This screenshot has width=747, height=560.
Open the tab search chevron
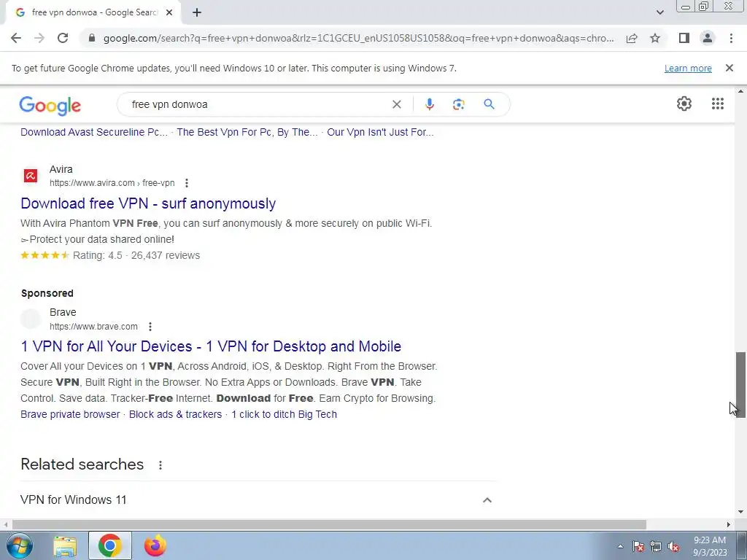click(x=659, y=12)
